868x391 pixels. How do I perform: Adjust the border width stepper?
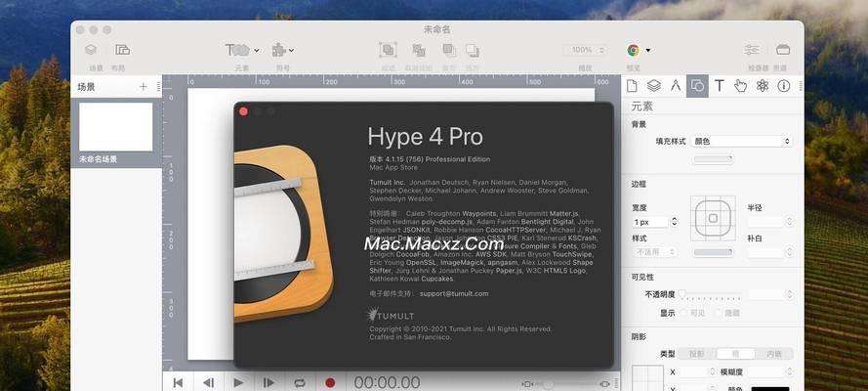click(675, 222)
